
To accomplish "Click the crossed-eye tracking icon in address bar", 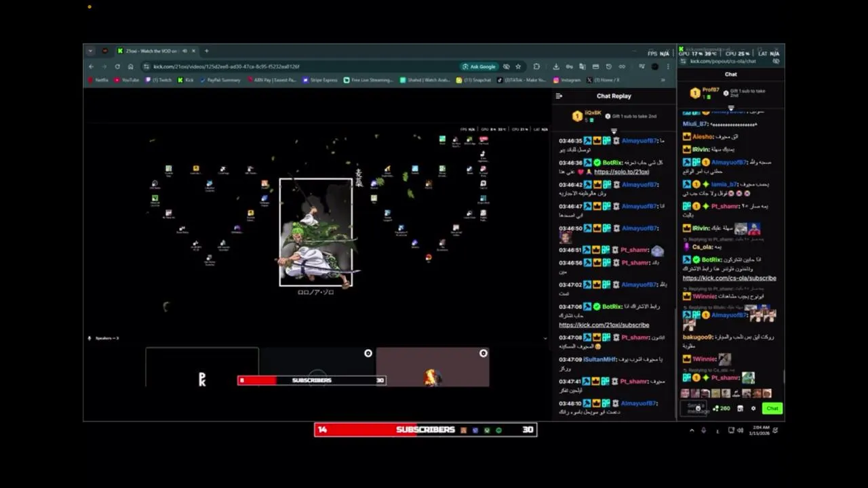I will click(x=506, y=66).
